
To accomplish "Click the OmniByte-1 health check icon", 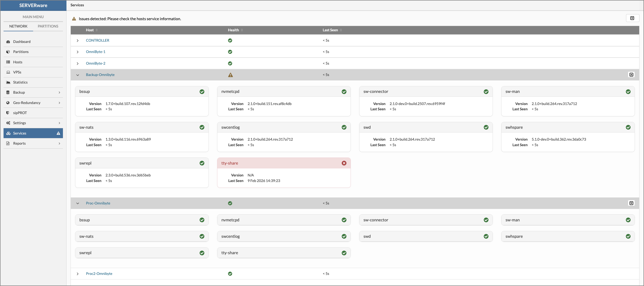I will click(230, 52).
